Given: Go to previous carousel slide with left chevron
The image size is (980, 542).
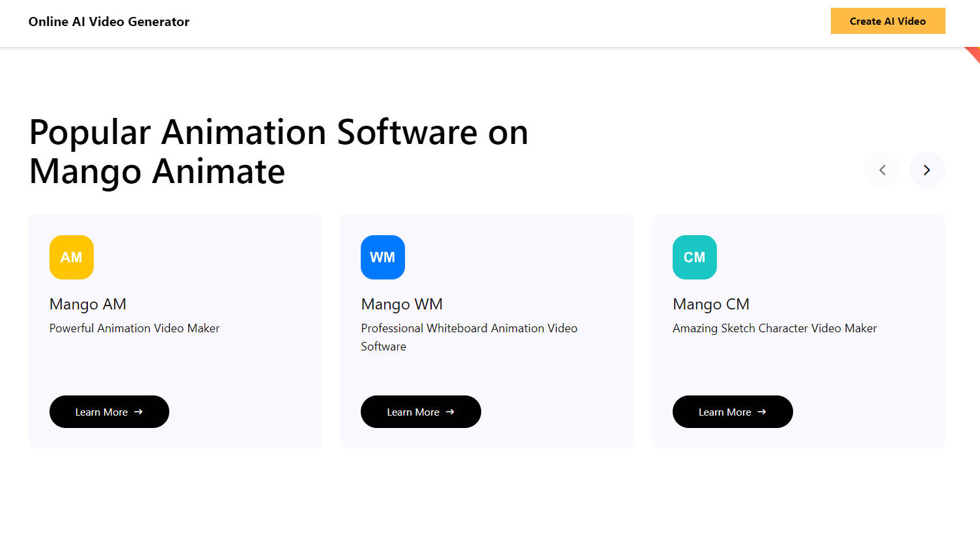Looking at the screenshot, I should [x=882, y=170].
